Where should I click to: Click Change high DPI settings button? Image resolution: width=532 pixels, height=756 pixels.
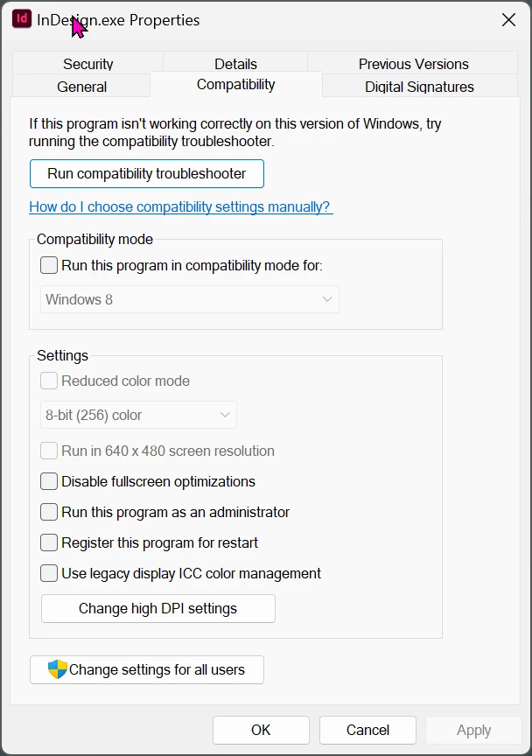[x=158, y=608]
